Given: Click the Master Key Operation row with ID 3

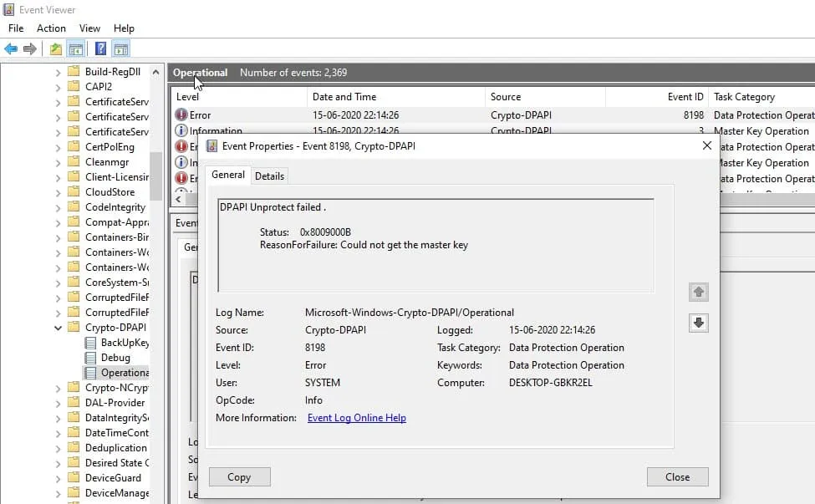Looking at the screenshot, I should [492, 130].
